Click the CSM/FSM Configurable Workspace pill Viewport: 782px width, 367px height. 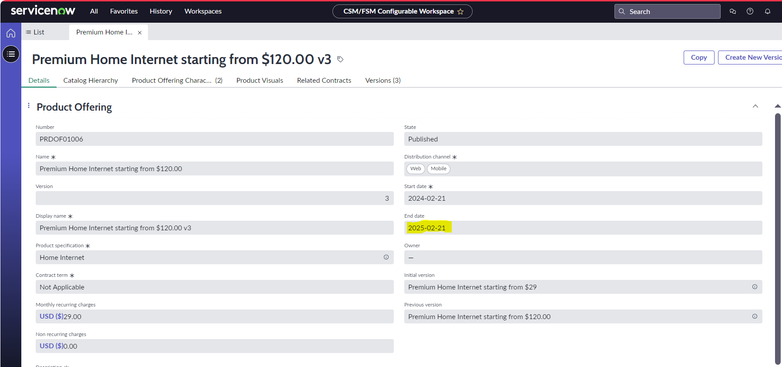(402, 11)
